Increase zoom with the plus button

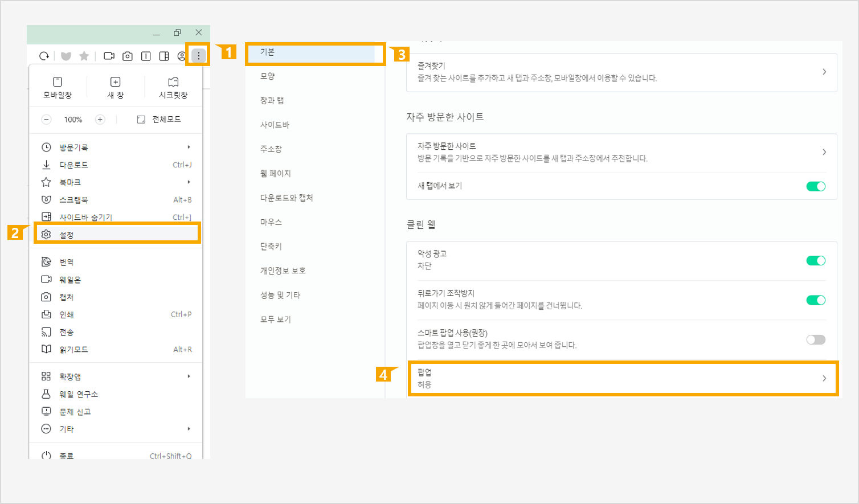click(x=100, y=120)
